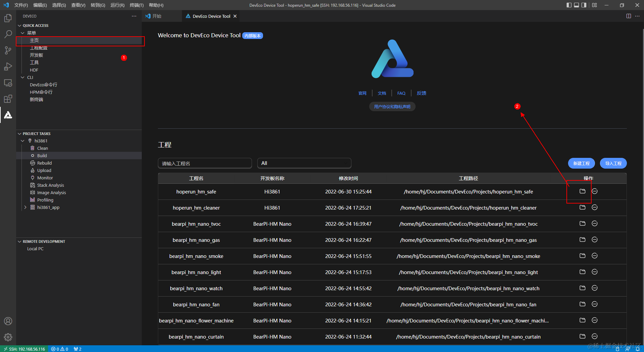The height and width of the screenshot is (352, 644).
Task: Open the 文件(F) menu
Action: click(21, 5)
